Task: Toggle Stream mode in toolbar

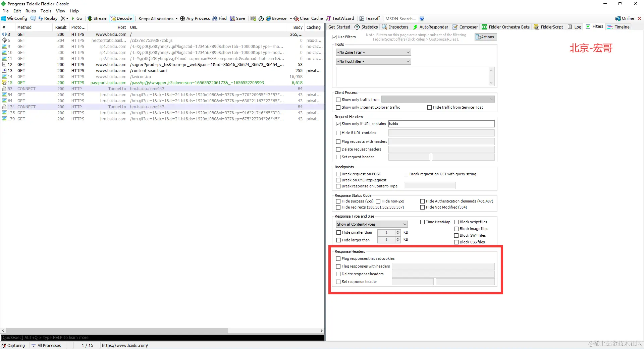Action: point(97,18)
